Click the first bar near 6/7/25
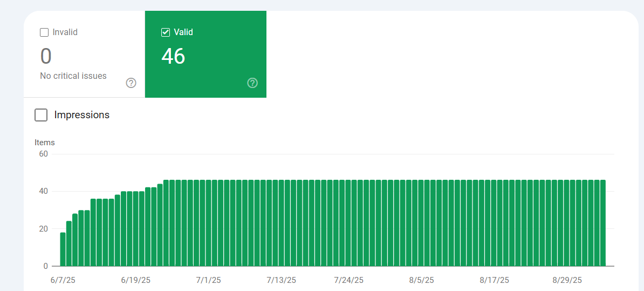This screenshot has width=644, height=291. click(x=63, y=249)
